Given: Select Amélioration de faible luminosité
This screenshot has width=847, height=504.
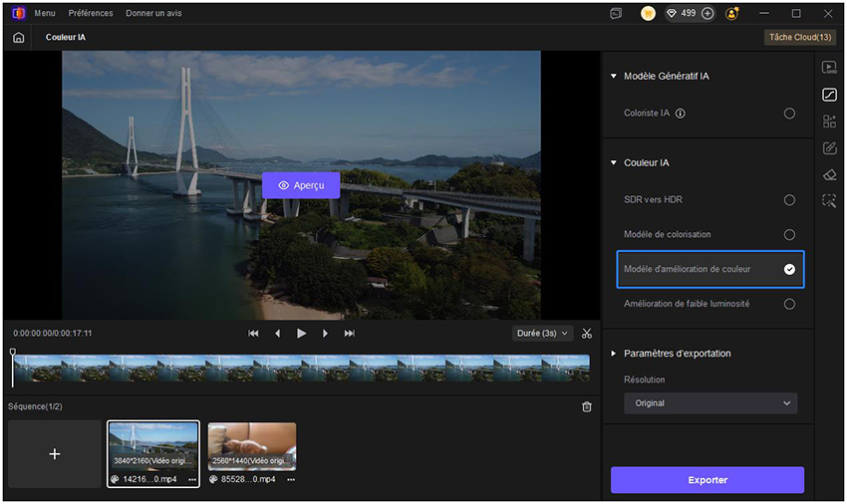Looking at the screenshot, I should pos(789,304).
